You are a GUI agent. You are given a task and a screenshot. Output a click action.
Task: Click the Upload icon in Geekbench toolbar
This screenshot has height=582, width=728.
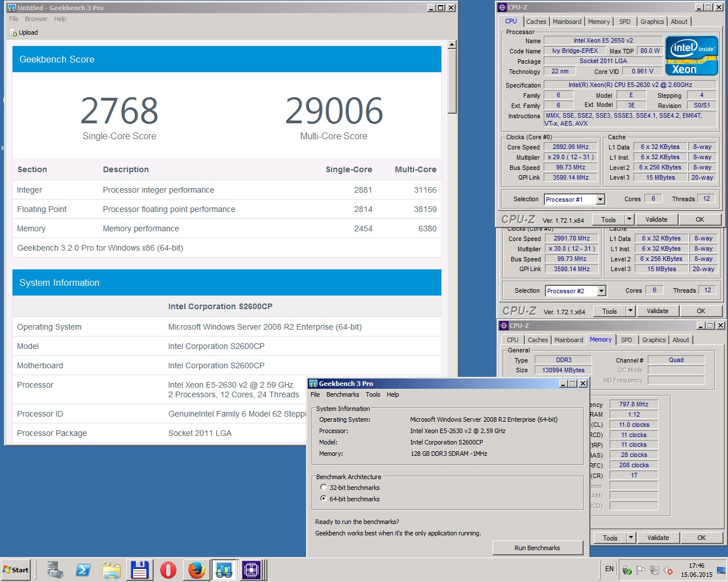click(x=13, y=32)
